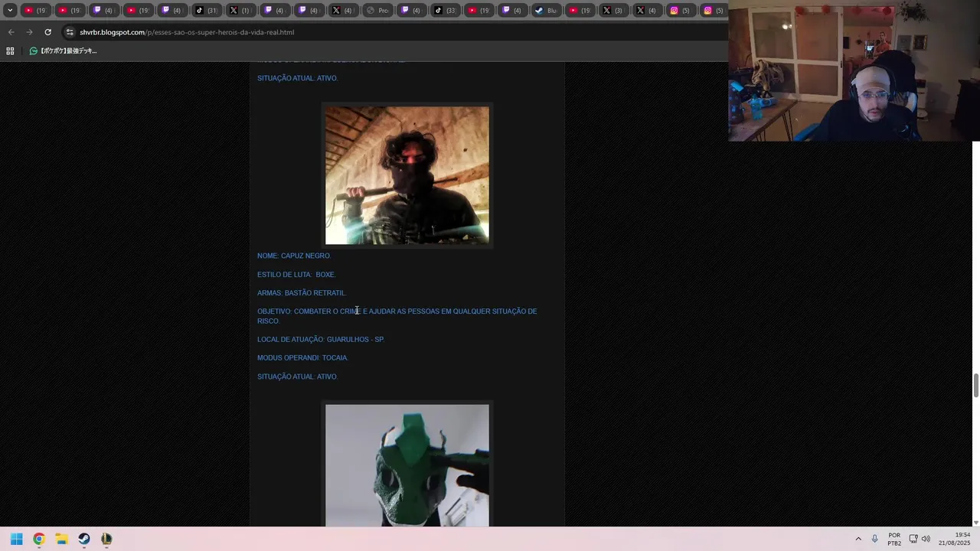The image size is (980, 551).
Task: Click the scrollbar down arrow
Action: [x=976, y=523]
